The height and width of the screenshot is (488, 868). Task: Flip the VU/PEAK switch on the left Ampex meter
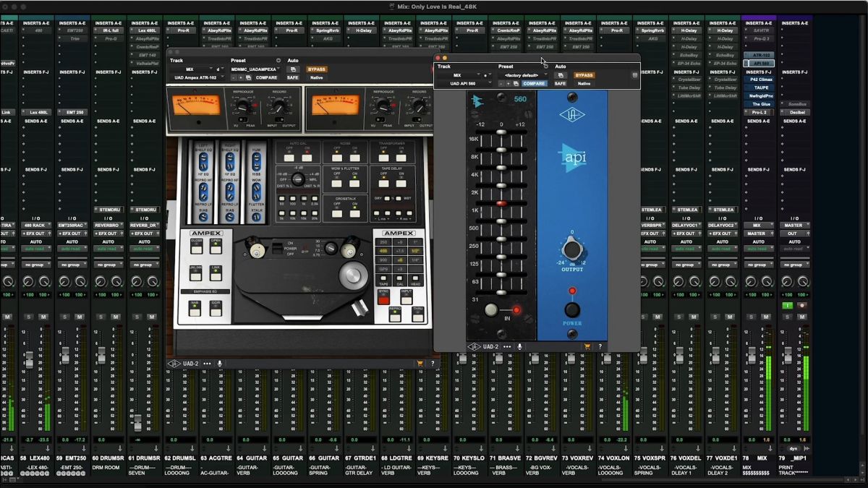tap(242, 119)
